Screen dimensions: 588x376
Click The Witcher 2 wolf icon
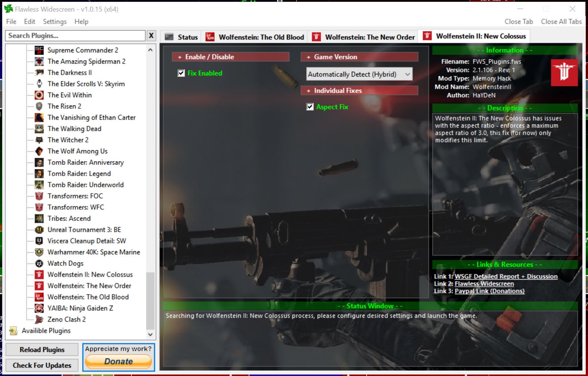click(x=39, y=140)
